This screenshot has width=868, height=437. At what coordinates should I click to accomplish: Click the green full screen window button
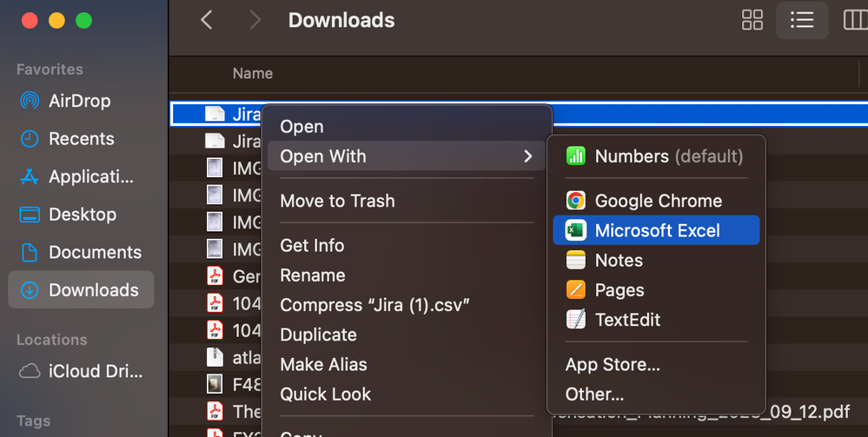pos(83,21)
